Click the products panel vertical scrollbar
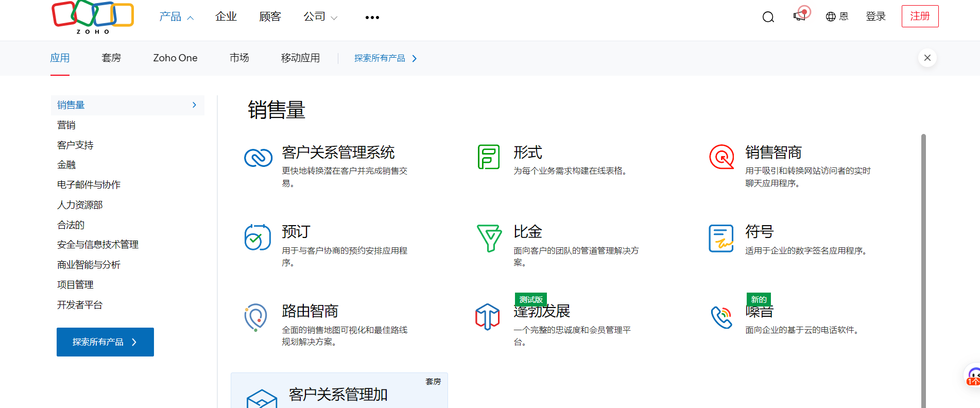Viewport: 980px width, 408px height. [x=923, y=270]
